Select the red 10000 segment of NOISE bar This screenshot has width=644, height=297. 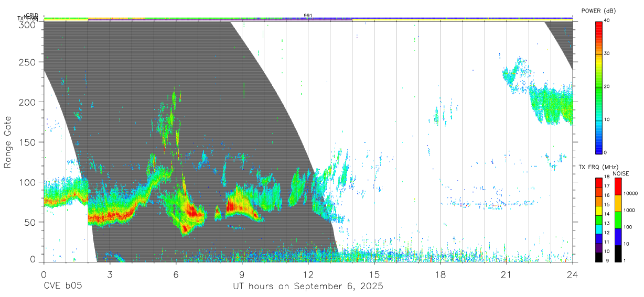[618, 186]
